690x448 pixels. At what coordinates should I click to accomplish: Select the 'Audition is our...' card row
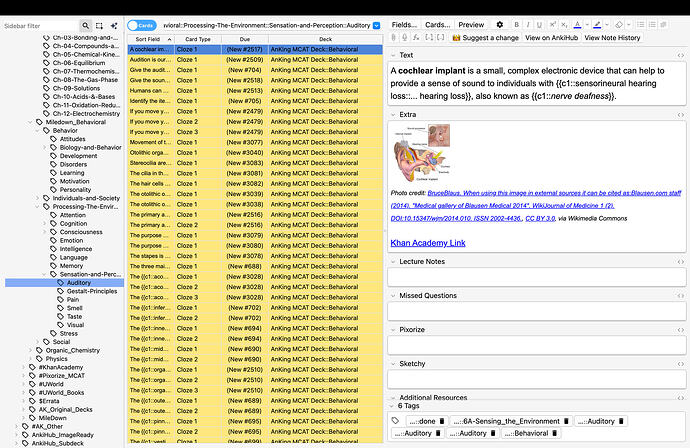(x=255, y=60)
